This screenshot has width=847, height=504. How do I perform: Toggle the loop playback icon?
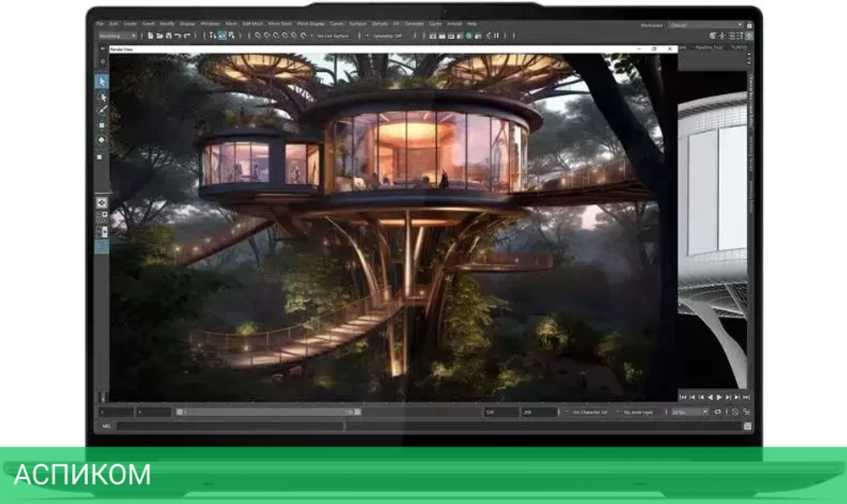pyautogui.click(x=717, y=412)
